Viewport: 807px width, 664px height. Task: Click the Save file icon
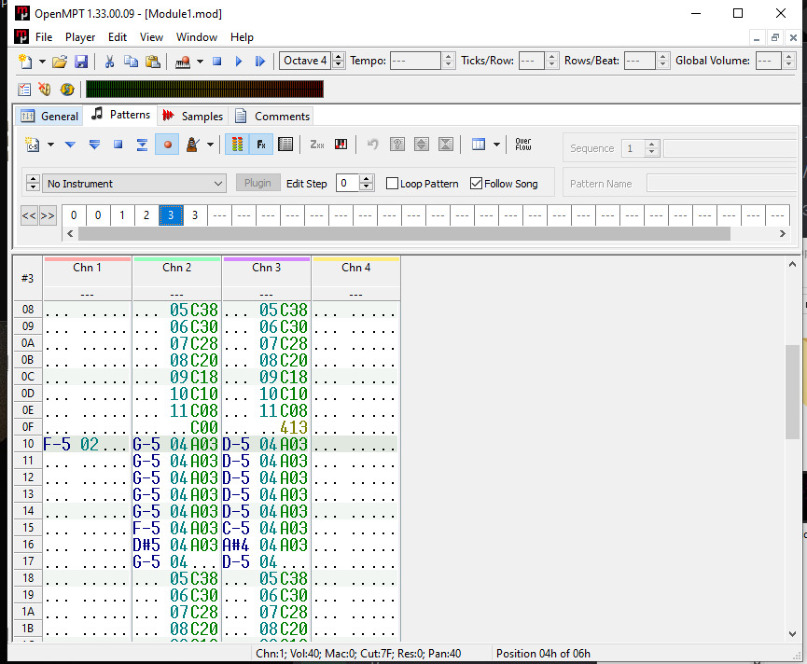(x=81, y=61)
